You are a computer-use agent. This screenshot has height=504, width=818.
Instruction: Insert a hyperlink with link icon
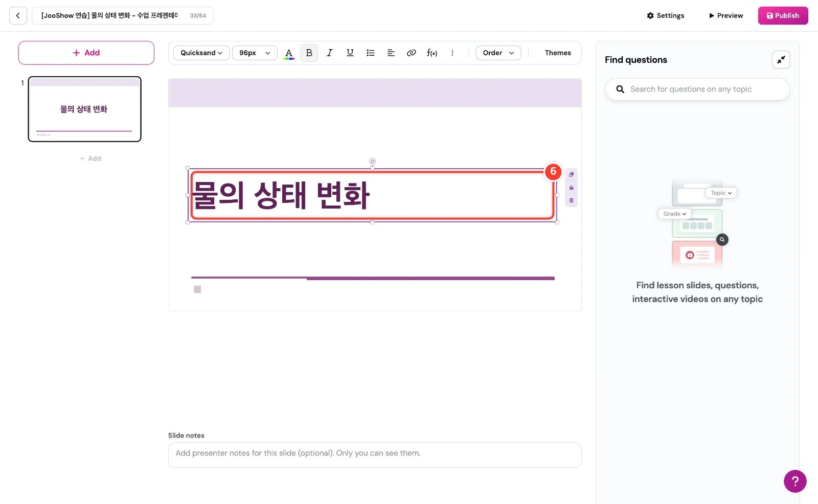pos(412,53)
